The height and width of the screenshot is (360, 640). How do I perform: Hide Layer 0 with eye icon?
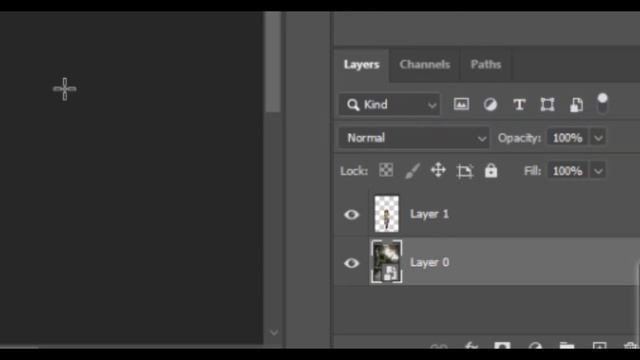351,263
